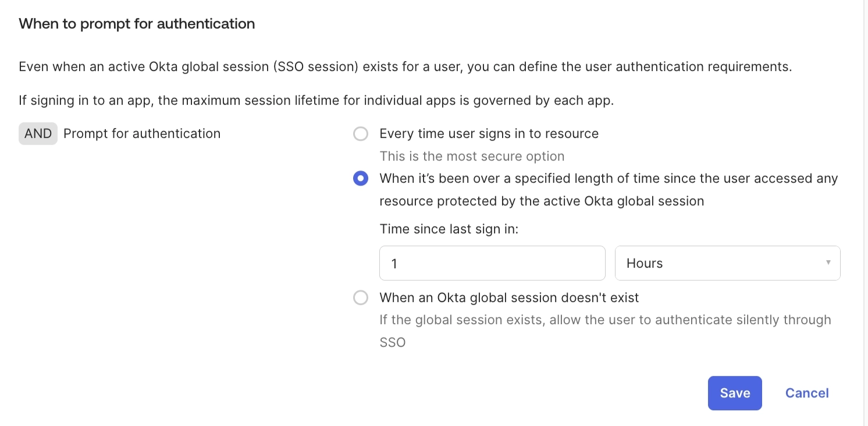
Task: Click the Cancel link
Action: pyautogui.click(x=807, y=393)
